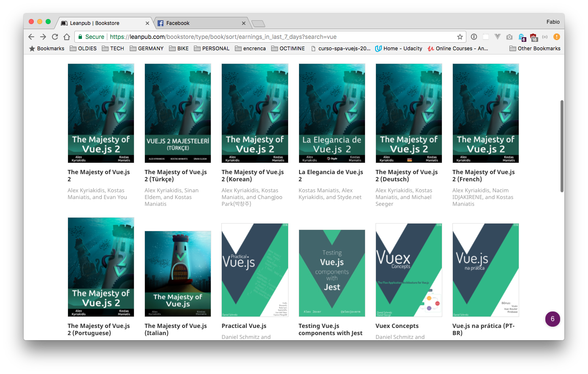Open the OLDIES bookmark folder
Image resolution: width=588 pixels, height=374 pixels.
coord(83,49)
